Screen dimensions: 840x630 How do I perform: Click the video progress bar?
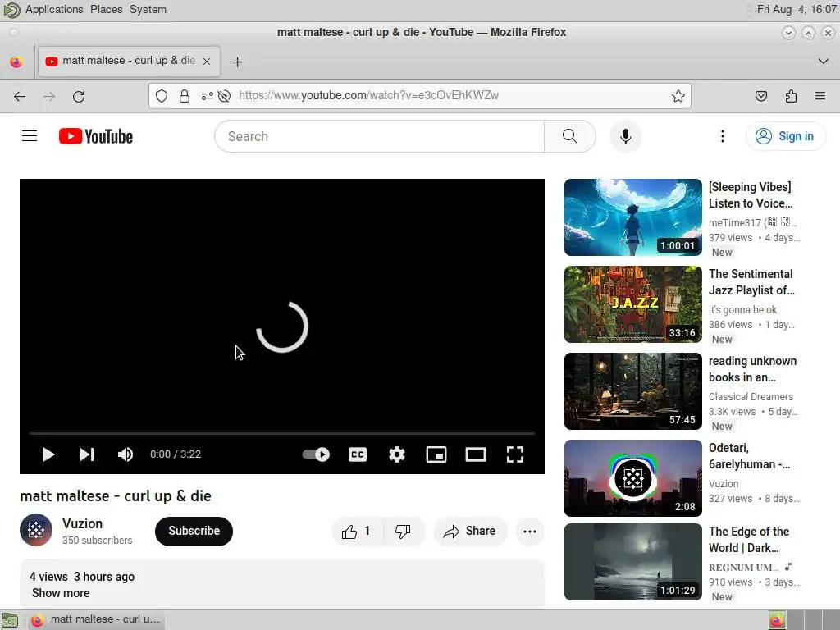282,433
